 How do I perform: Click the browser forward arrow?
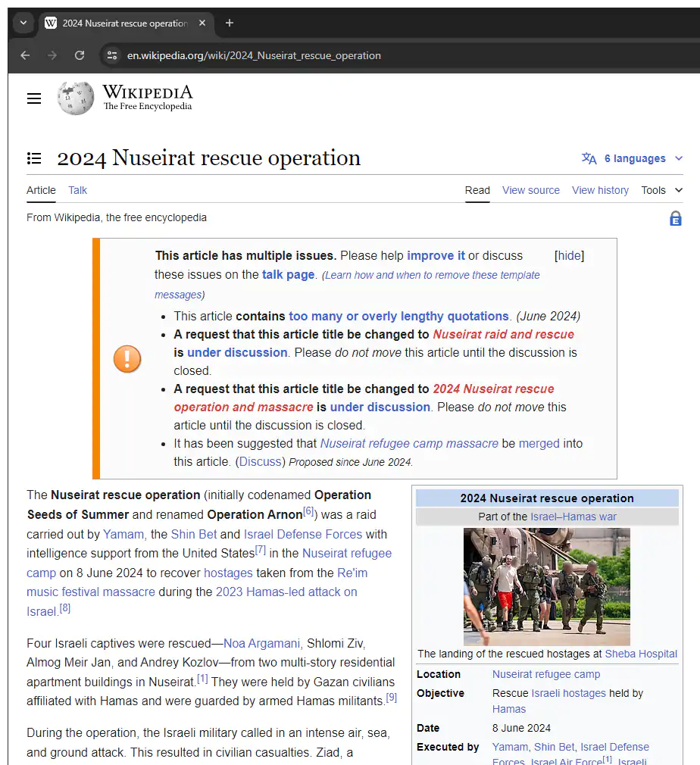point(52,55)
